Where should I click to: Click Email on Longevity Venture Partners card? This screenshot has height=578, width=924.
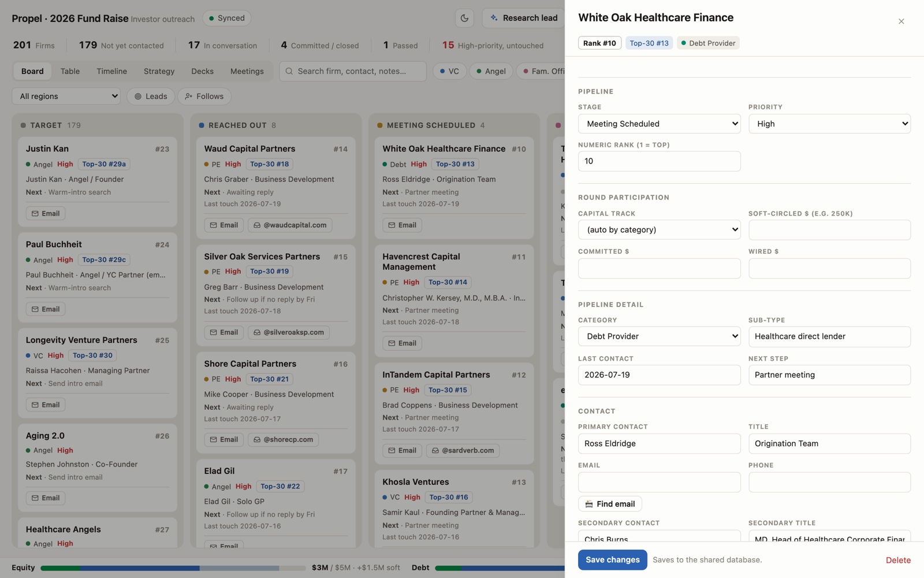46,405
